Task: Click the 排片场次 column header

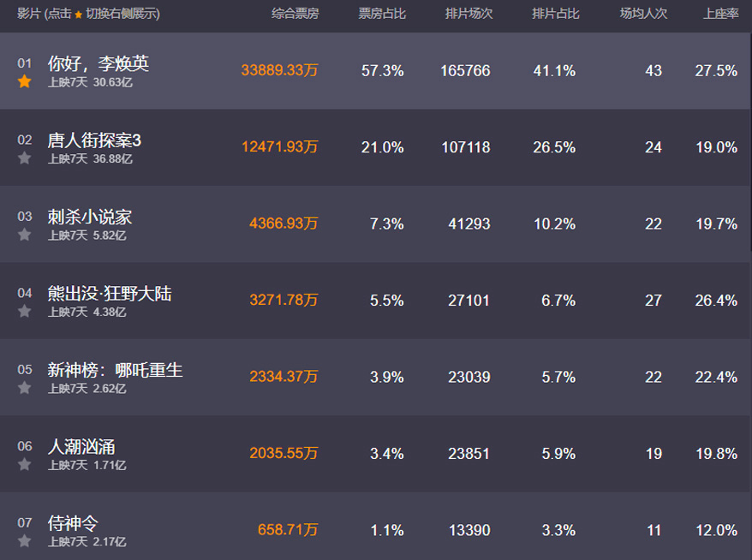Action: [x=468, y=15]
